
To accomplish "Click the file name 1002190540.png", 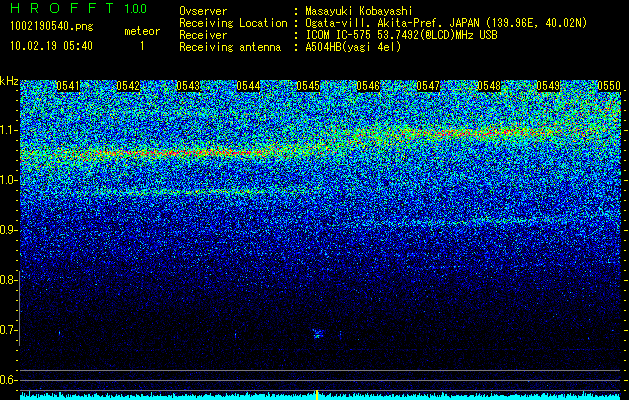I will pos(52,27).
